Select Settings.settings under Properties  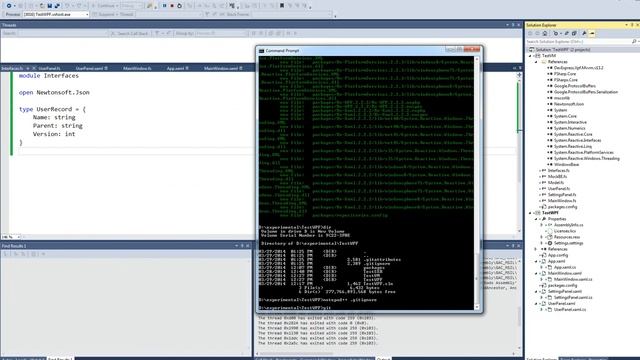(568, 243)
